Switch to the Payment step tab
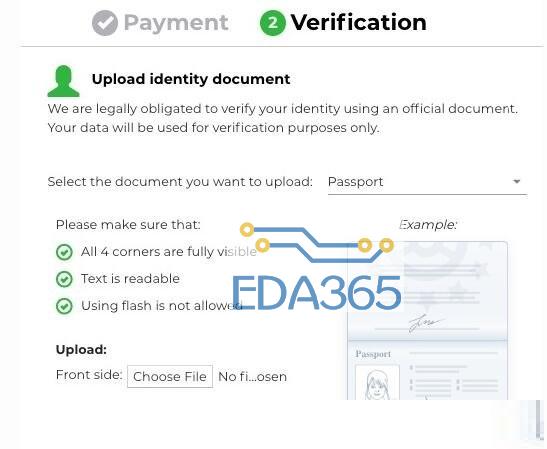 (160, 23)
